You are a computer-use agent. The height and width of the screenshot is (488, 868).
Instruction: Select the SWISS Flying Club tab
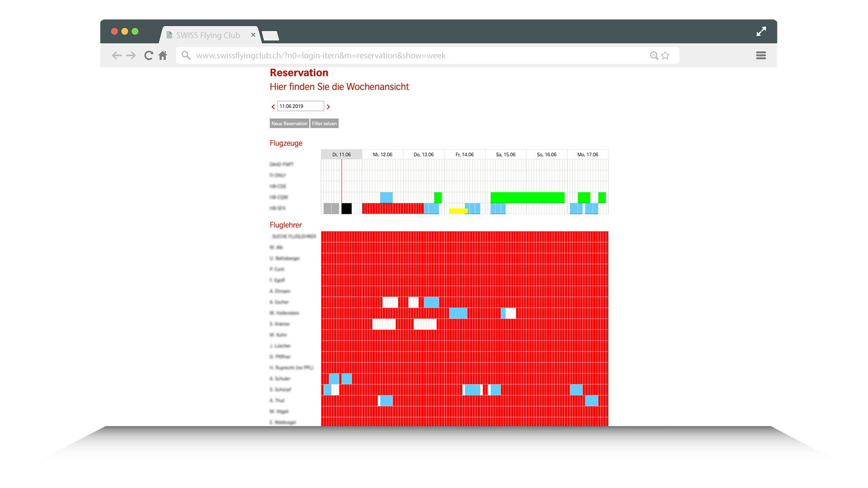208,35
